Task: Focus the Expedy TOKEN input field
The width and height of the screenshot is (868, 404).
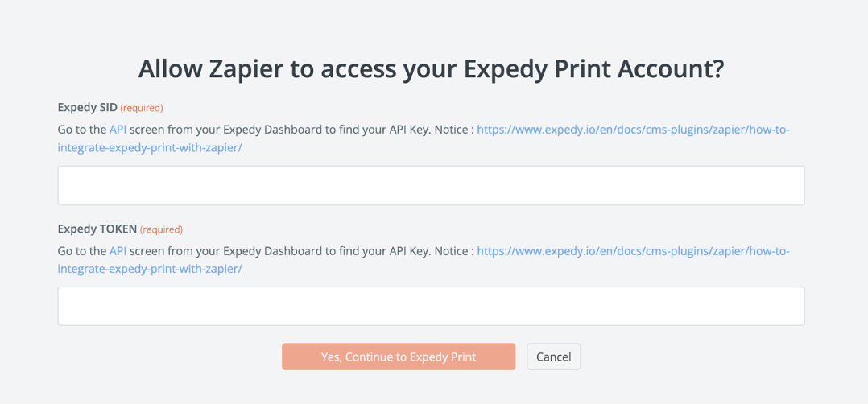Action: (431, 307)
